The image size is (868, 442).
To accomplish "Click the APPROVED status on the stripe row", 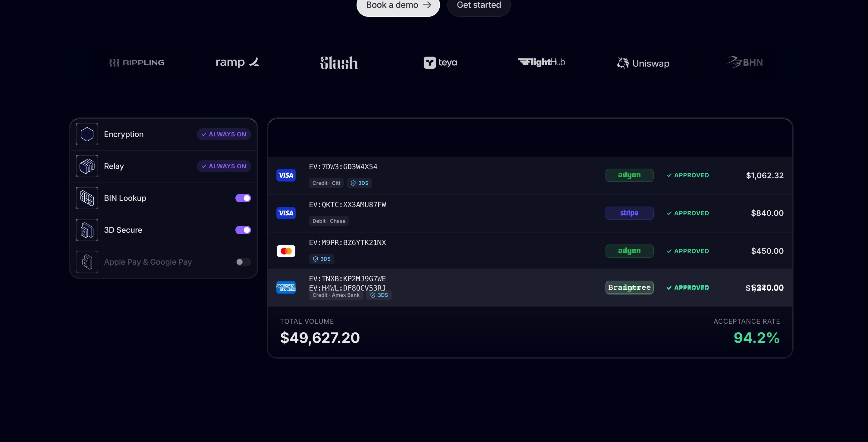I will click(x=688, y=213).
